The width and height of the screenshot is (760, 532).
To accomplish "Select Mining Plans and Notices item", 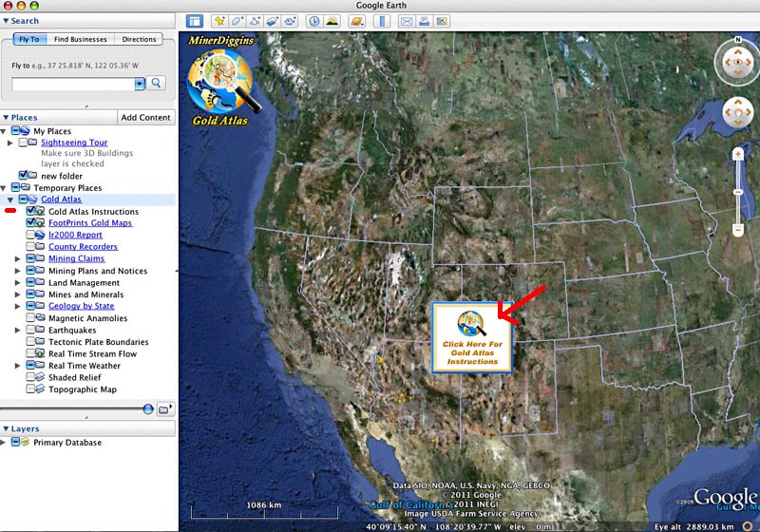I will [98, 271].
